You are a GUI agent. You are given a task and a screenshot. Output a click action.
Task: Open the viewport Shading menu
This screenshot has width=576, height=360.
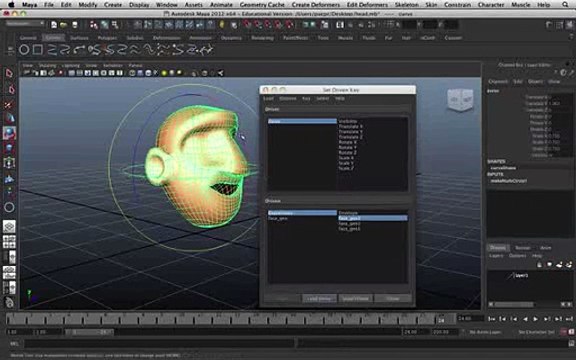47,65
